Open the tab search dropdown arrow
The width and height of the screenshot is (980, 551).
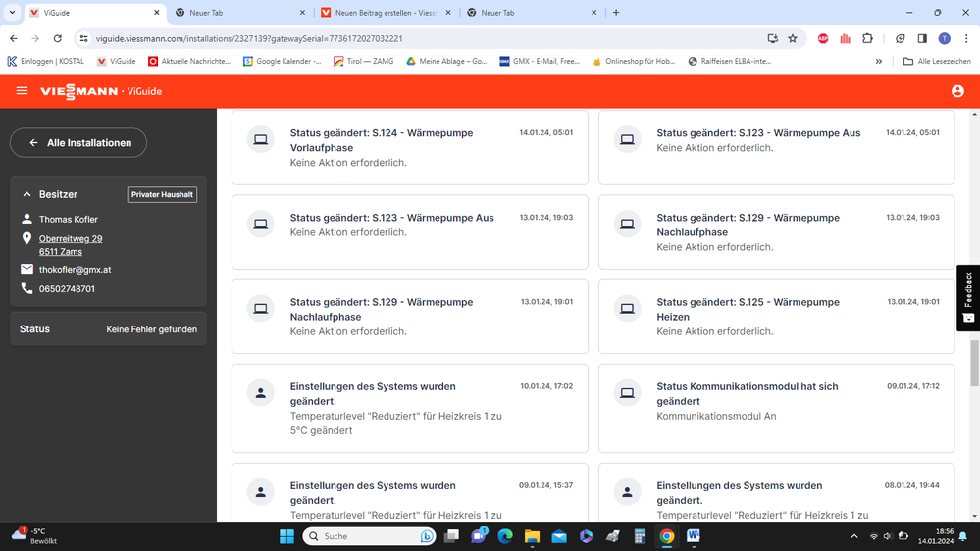click(12, 13)
